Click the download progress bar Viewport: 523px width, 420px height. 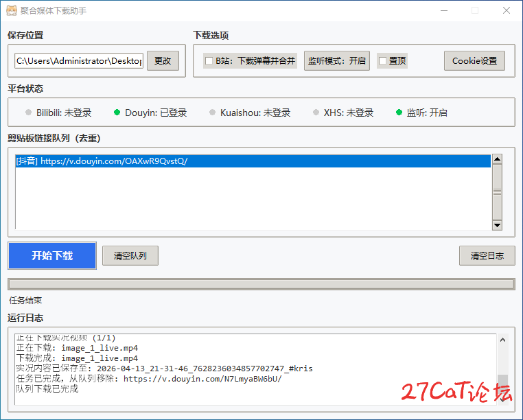(x=261, y=284)
